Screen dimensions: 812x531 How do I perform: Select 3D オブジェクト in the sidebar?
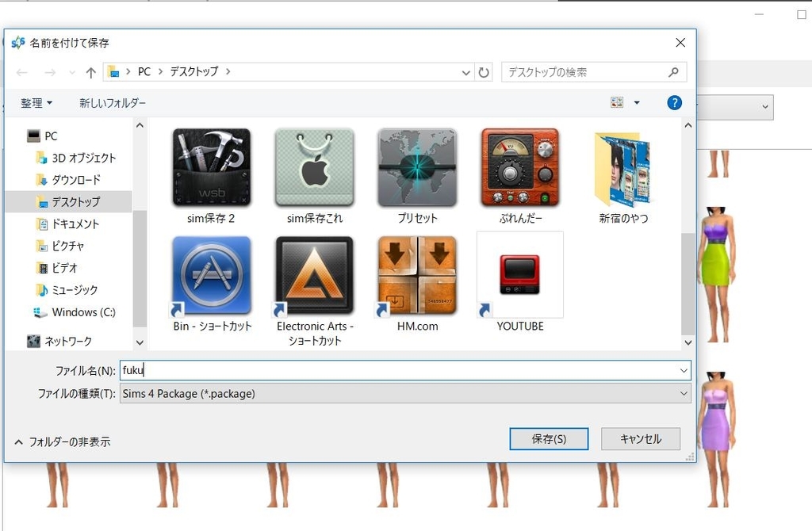[75, 158]
